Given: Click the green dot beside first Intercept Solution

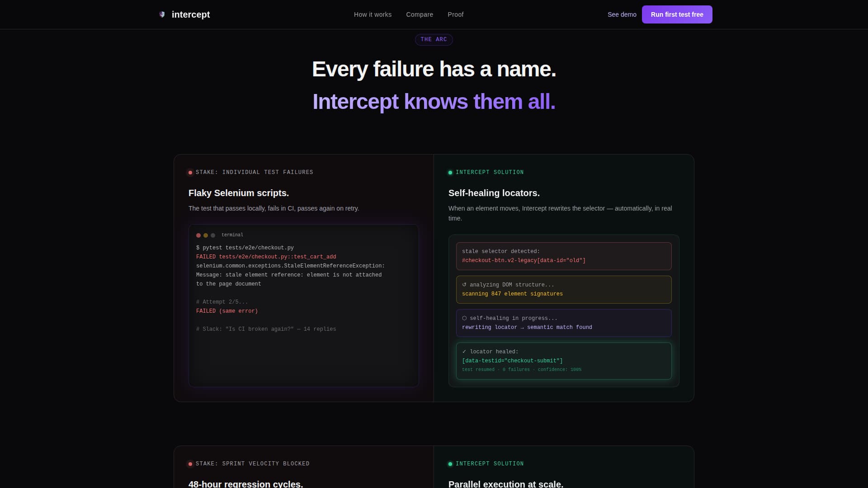Looking at the screenshot, I should [450, 173].
